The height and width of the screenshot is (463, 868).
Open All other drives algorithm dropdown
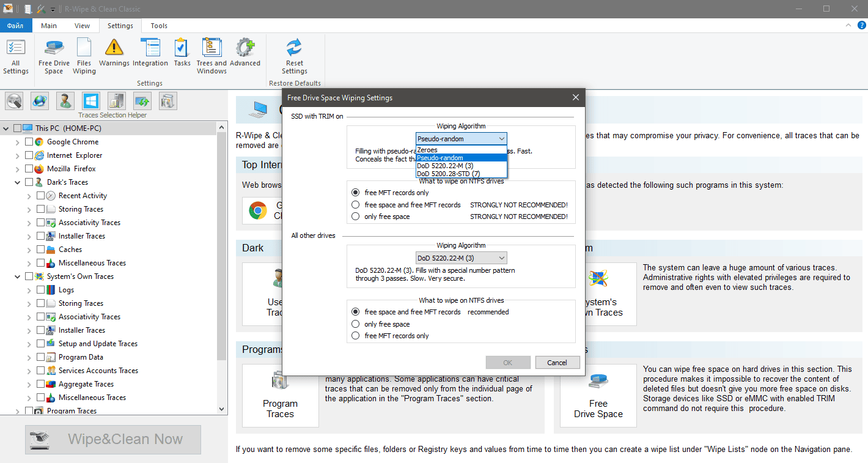tap(462, 258)
